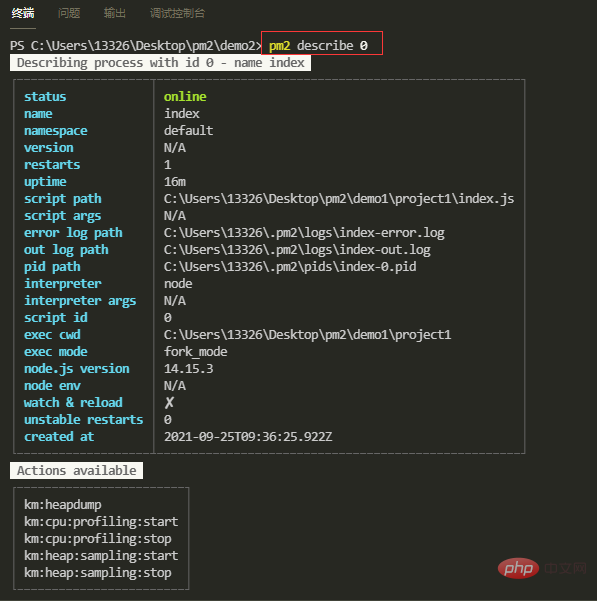Viewport: 597px width, 601px height.
Task: Click the 'km:heap:sampling:start' action
Action: (101, 556)
